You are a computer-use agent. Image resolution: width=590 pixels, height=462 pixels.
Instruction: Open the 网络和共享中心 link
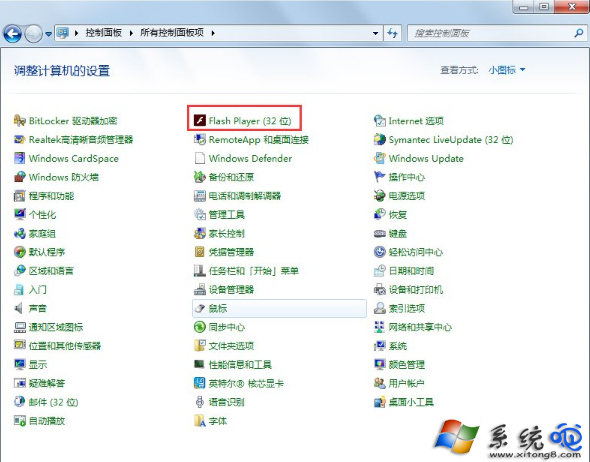tap(420, 327)
